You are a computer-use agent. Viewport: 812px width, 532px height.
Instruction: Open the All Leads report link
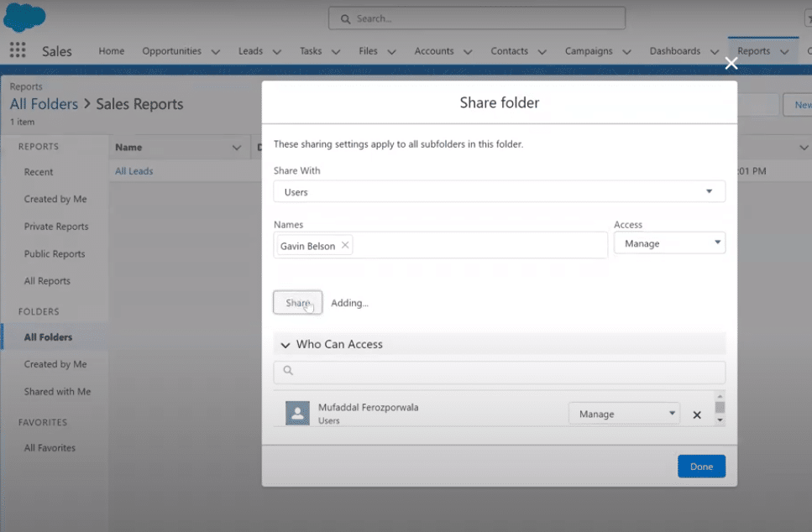(134, 171)
